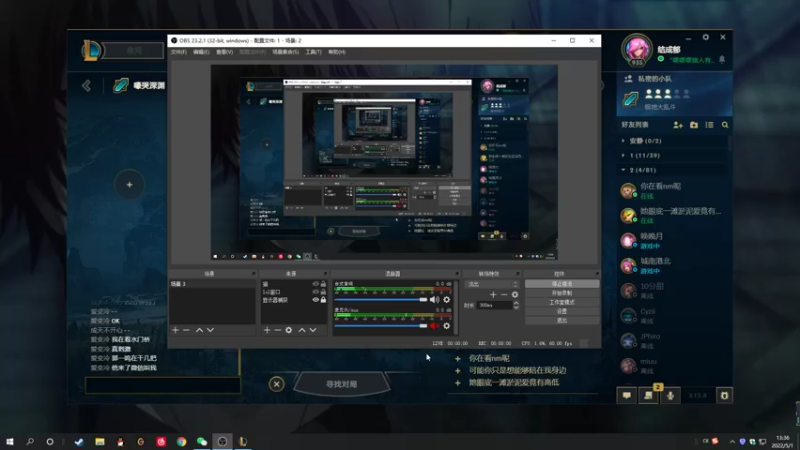
Task: Click bug report icon at bottom right
Action: pos(724,395)
